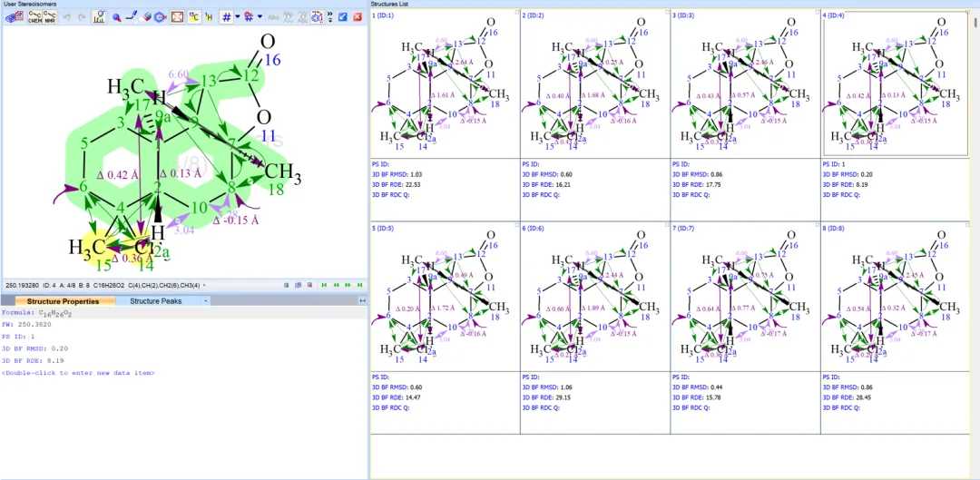Viewport: 980px width, 480px height.
Task: Click the formula C16H26O2 in status bar
Action: [x=109, y=285]
